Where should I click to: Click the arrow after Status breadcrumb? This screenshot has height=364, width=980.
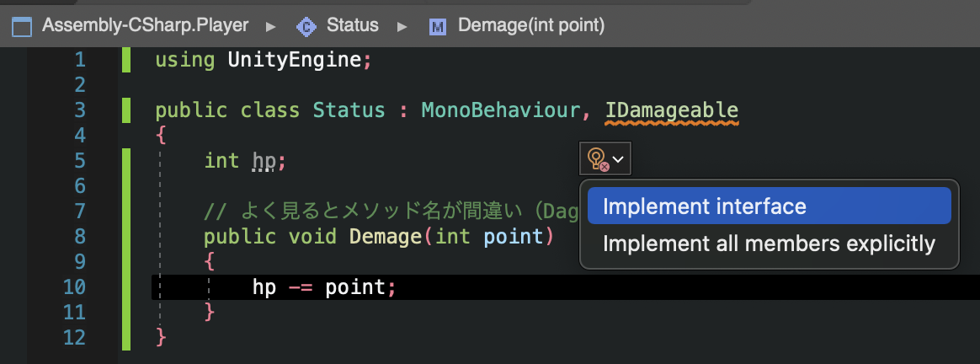[402, 26]
